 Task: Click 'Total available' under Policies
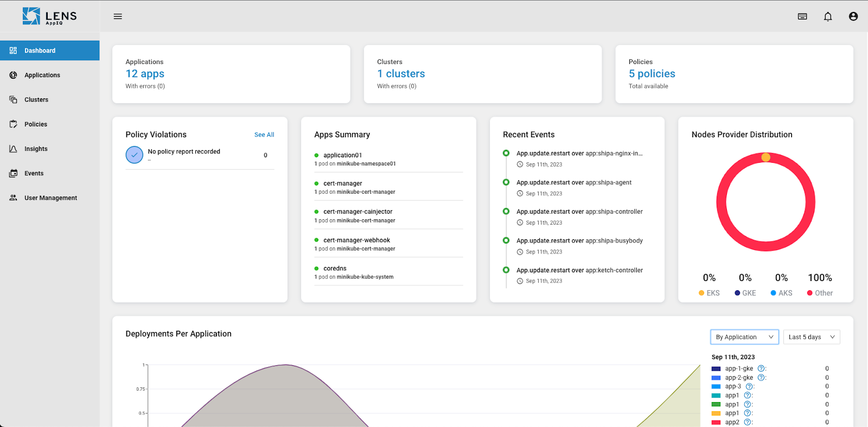(x=648, y=86)
